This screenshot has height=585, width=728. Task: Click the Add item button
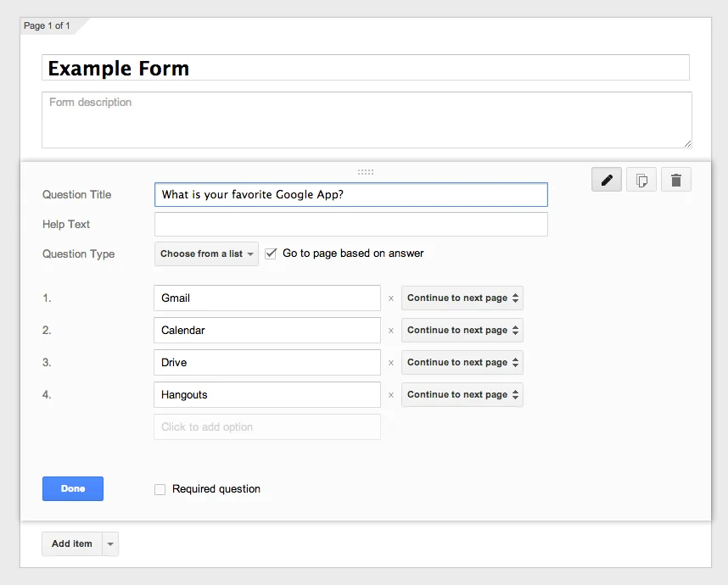[x=72, y=543]
